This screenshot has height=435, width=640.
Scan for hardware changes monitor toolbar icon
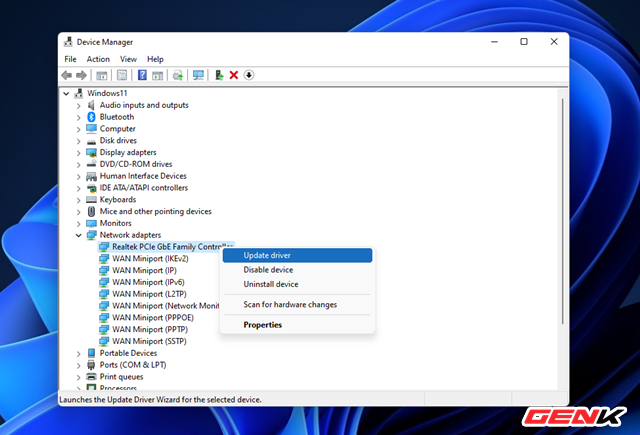coord(198,75)
